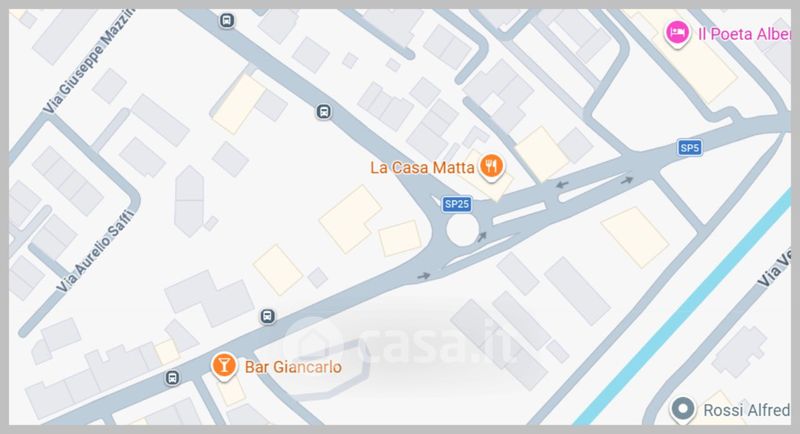Click the Rossi Alfred location pin

683,409
